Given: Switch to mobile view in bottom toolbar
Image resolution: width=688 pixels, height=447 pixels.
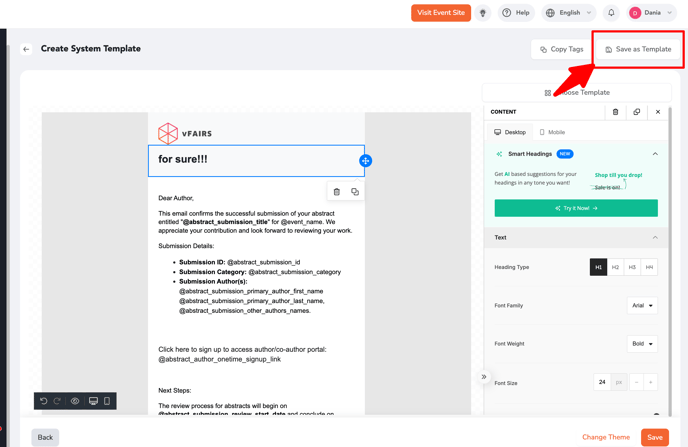Looking at the screenshot, I should tap(107, 401).
